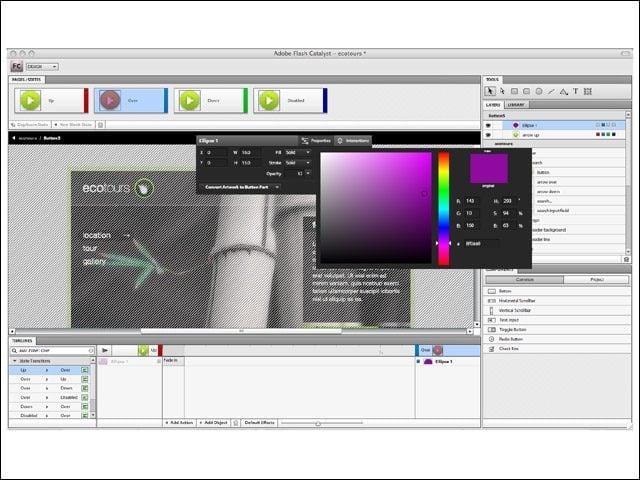Screen dimensions: 640x480
Task: Click the Over to Down transition effect icon
Action: click(84, 388)
